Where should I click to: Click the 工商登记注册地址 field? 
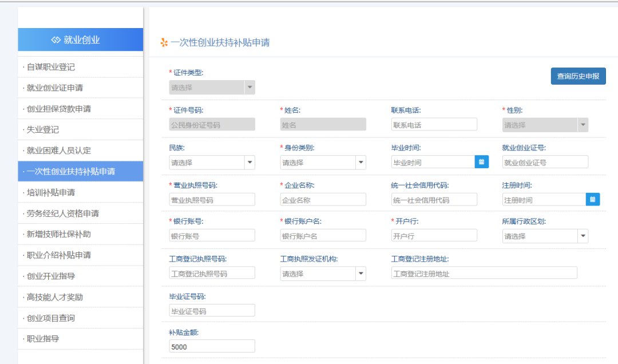click(484, 274)
